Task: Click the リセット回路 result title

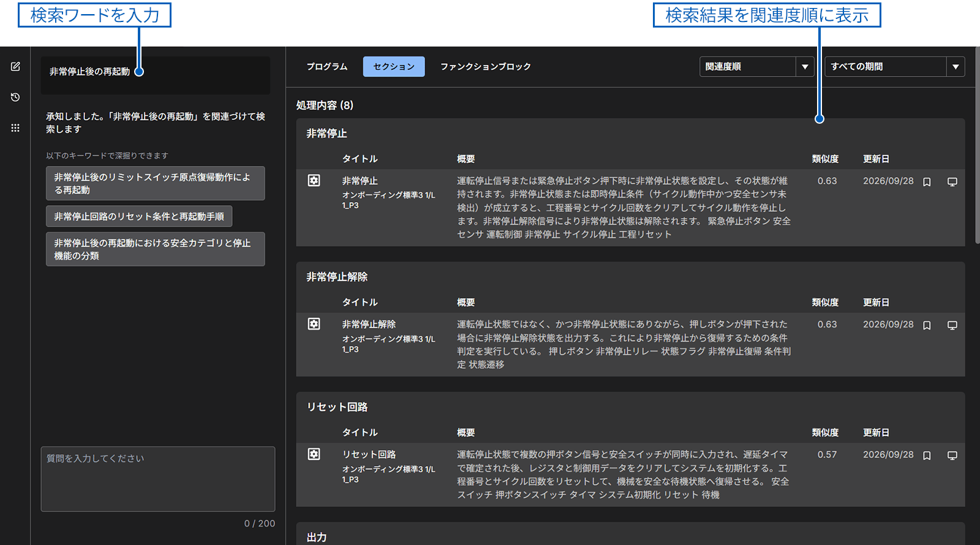Action: (x=369, y=454)
